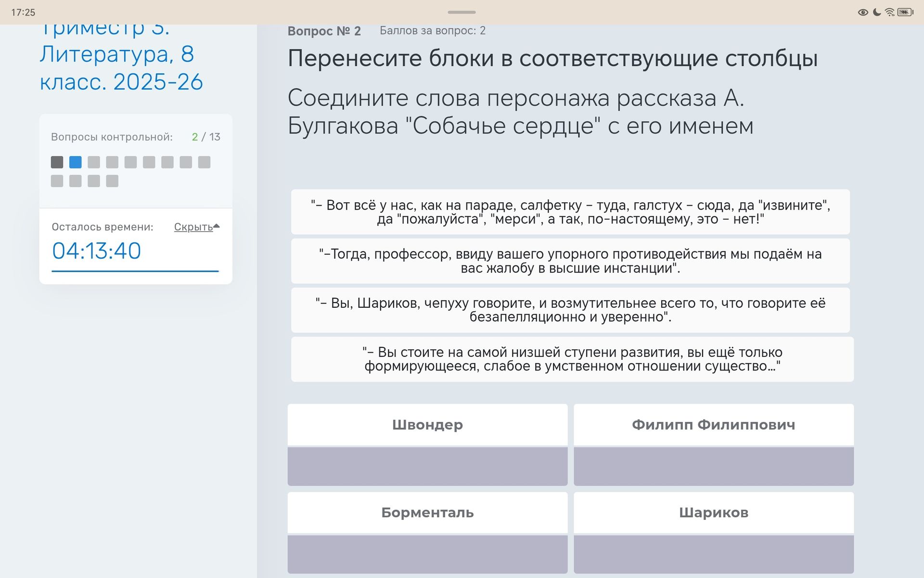
Task: Click the Вопросы контрольной label
Action: click(112, 137)
